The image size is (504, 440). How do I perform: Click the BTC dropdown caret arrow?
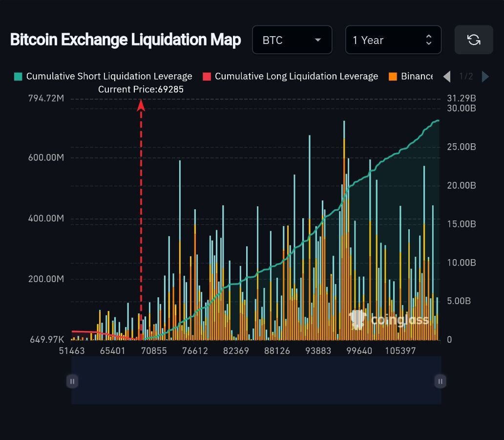318,40
